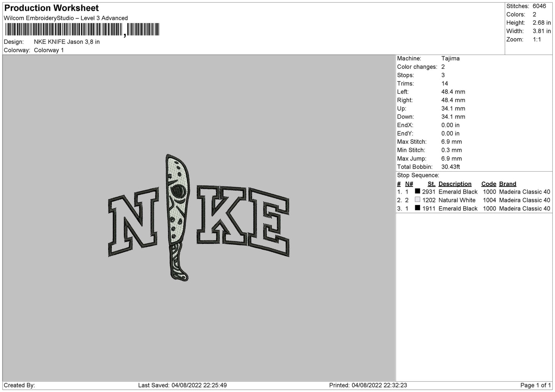
Task: Click stitch count 2931 in stop row 1
Action: (x=429, y=192)
